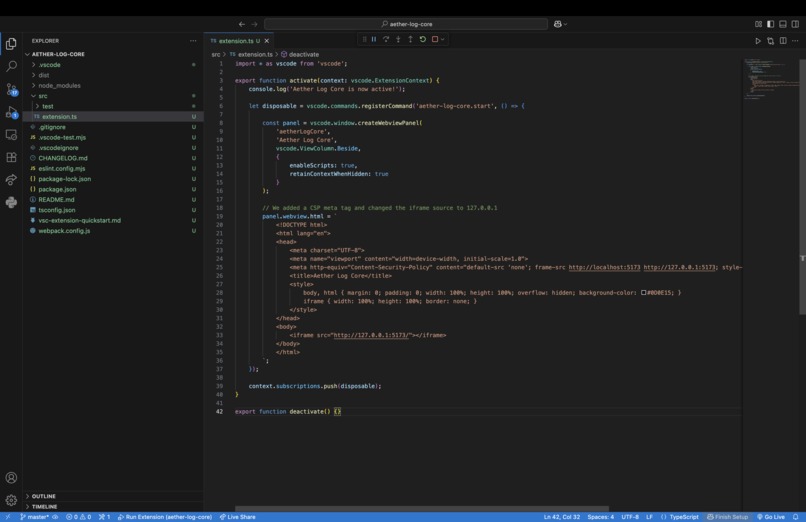The width and height of the screenshot is (806, 522).
Task: Expand the dist folder
Action: point(44,75)
